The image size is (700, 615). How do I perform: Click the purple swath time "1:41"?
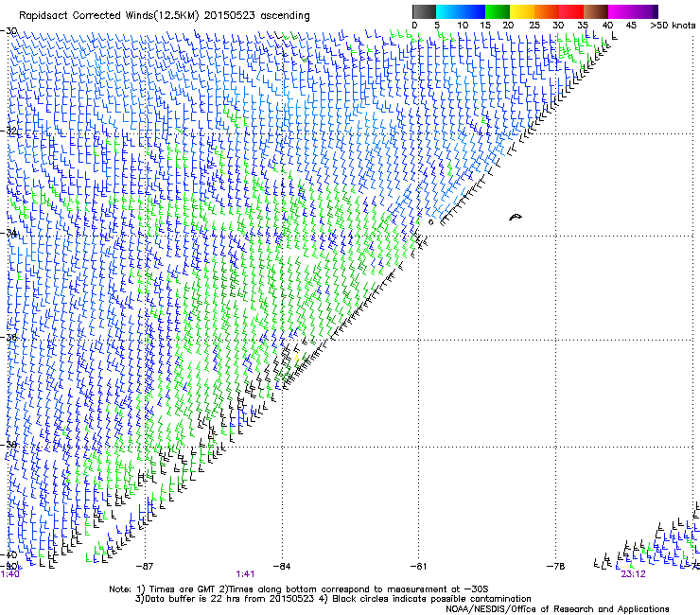(x=245, y=574)
